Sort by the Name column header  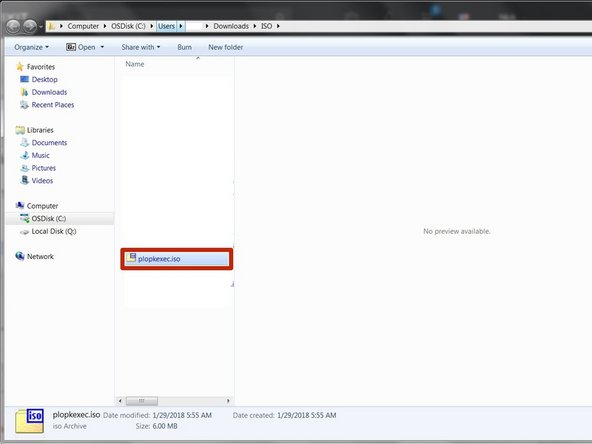point(135,64)
